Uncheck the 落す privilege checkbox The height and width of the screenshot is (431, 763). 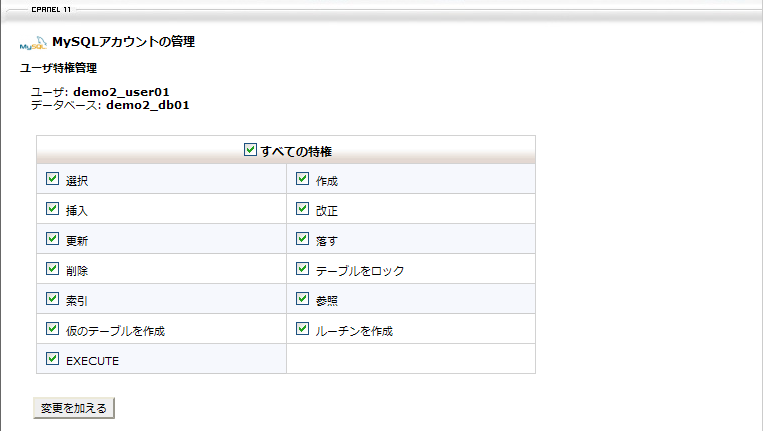303,239
